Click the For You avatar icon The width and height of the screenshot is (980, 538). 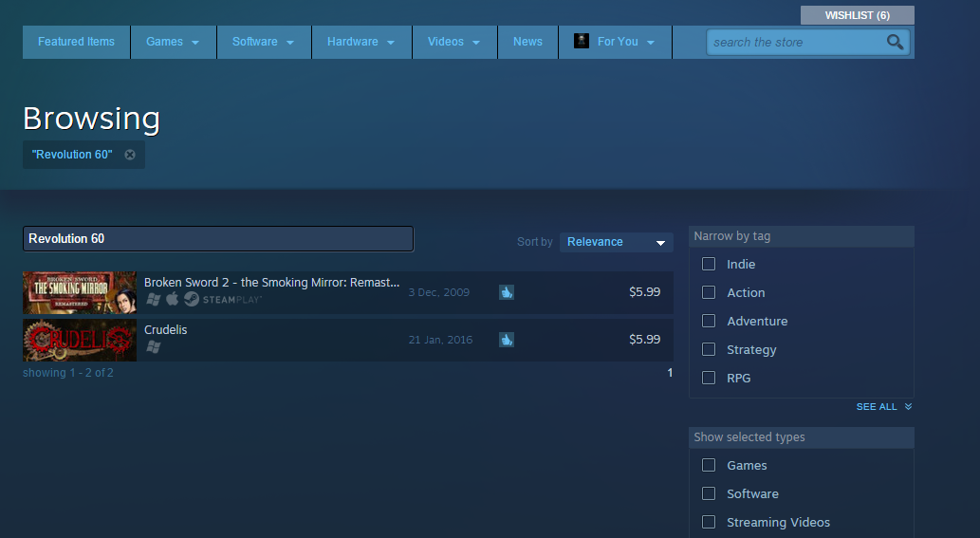[x=582, y=41]
